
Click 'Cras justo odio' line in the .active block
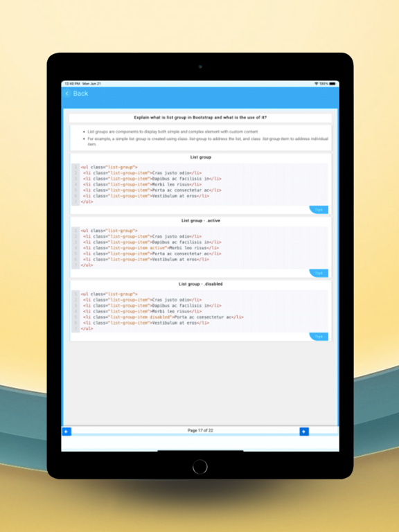[142, 236]
